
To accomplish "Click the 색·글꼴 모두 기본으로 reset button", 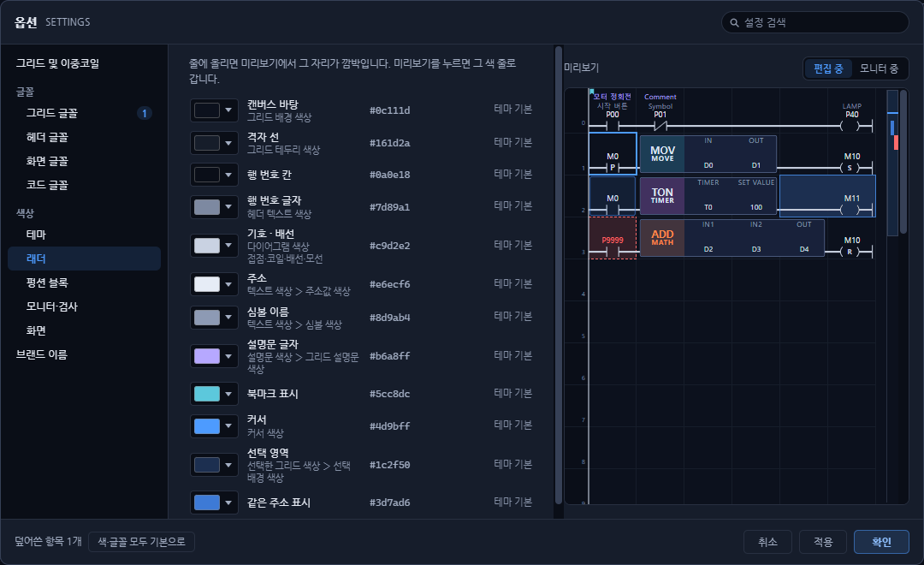I will (x=141, y=541).
